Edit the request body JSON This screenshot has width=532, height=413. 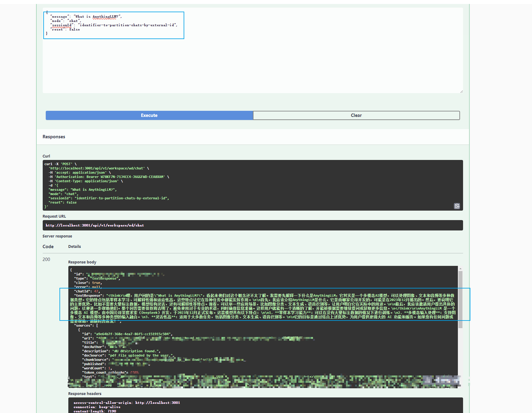(113, 25)
